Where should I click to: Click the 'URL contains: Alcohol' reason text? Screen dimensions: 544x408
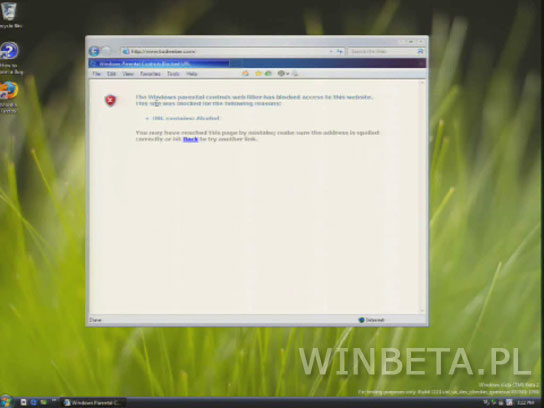tap(186, 118)
